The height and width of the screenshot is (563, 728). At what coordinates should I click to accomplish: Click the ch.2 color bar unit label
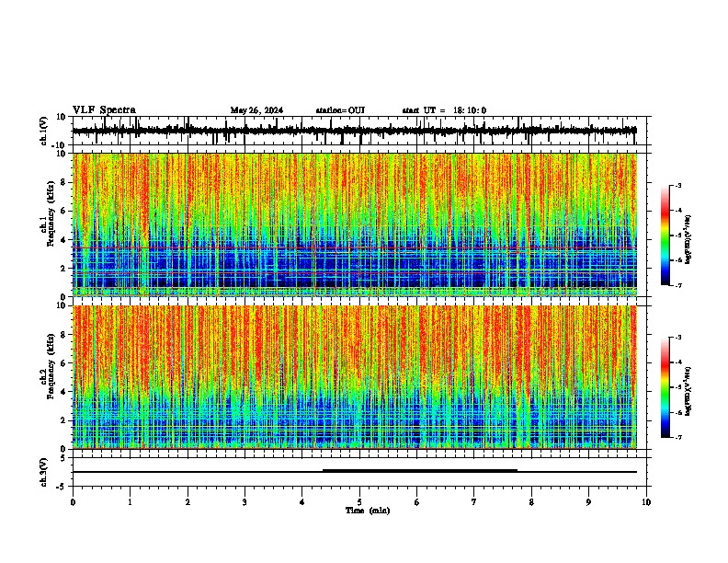click(688, 391)
